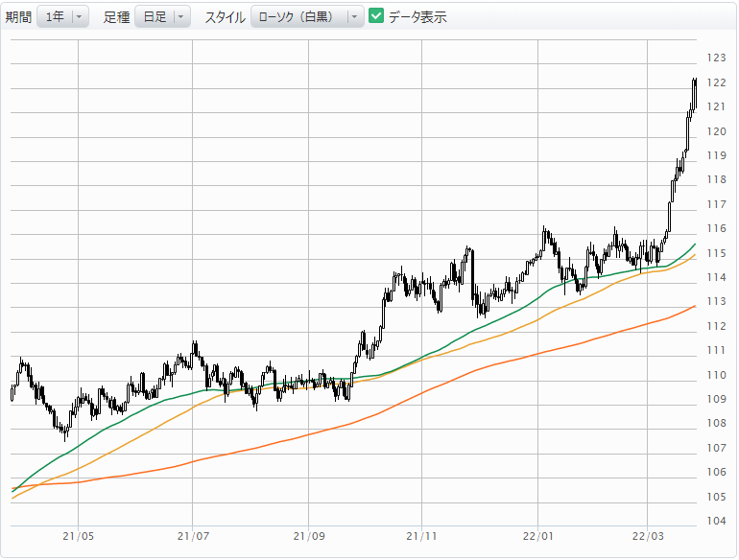Click the 21/05 date axis label
The image size is (739, 560).
(x=79, y=536)
